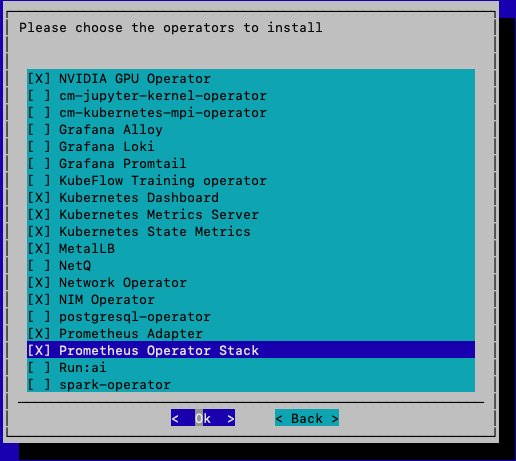Confirm the selection with the Ok button
The image size is (516, 461).
203,418
